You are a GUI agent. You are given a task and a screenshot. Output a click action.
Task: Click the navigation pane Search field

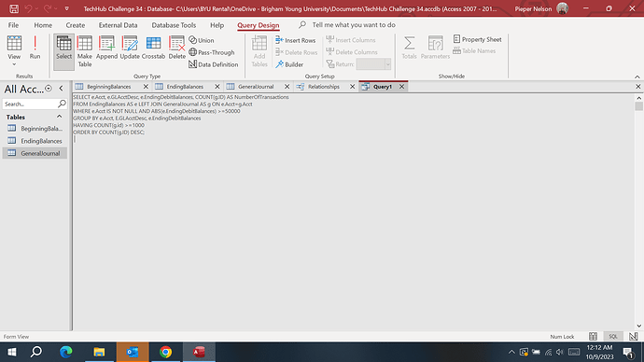[x=31, y=104]
